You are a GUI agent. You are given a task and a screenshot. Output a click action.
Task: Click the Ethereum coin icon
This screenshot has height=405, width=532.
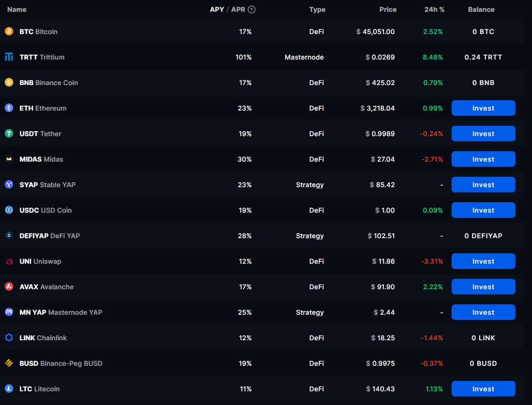pos(9,108)
